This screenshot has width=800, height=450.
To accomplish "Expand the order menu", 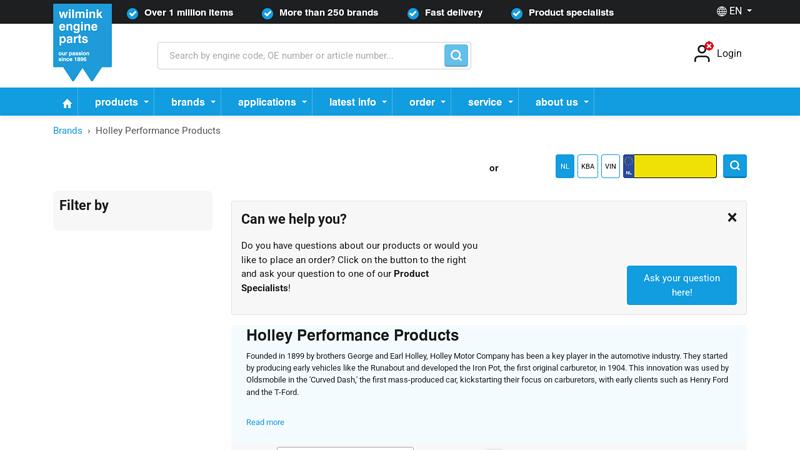I will coord(427,102).
